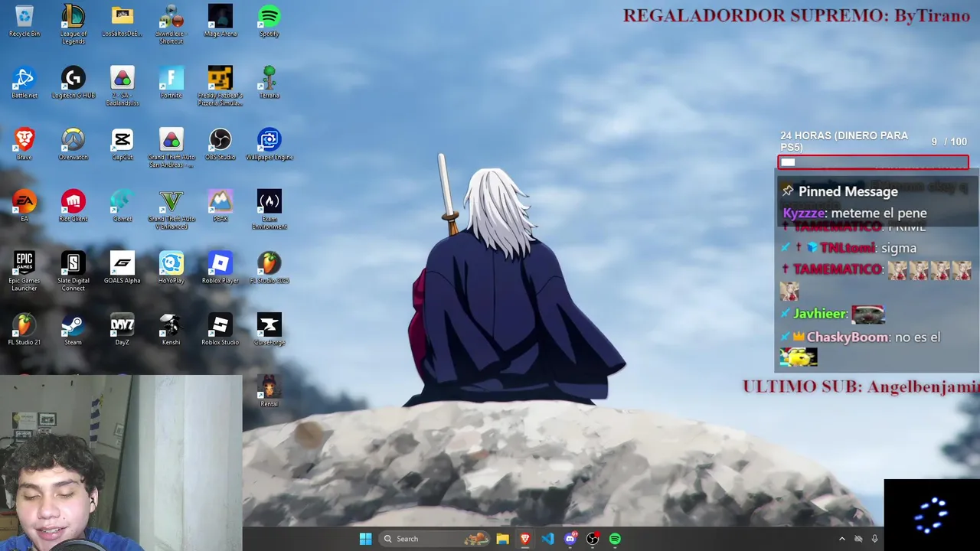Open Spotify from the taskbar

[x=615, y=539]
